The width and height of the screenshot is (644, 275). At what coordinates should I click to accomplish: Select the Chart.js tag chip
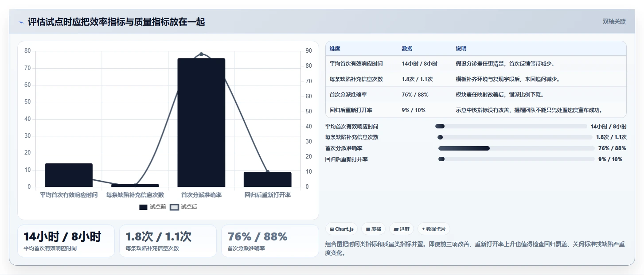342,229
